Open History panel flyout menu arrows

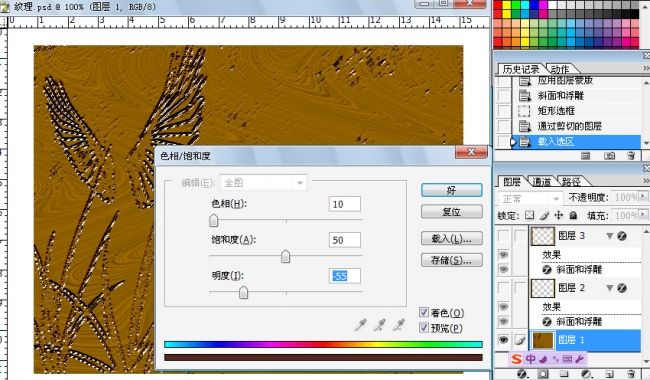coord(646,68)
